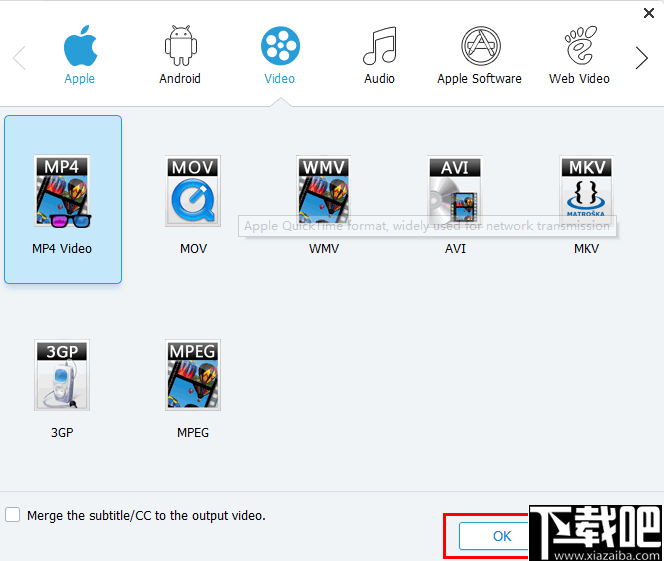Click the Android tab label
Image resolution: width=664 pixels, height=561 pixels.
click(180, 79)
